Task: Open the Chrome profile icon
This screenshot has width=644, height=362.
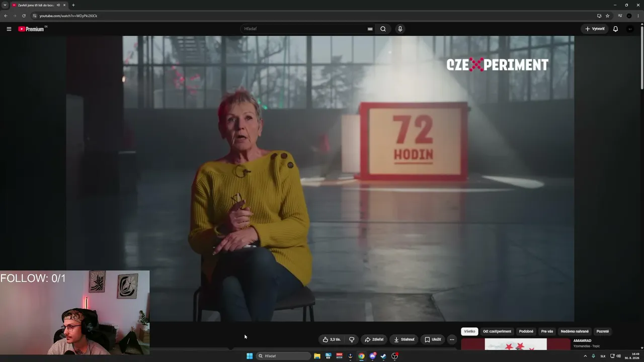Action: 629,16
